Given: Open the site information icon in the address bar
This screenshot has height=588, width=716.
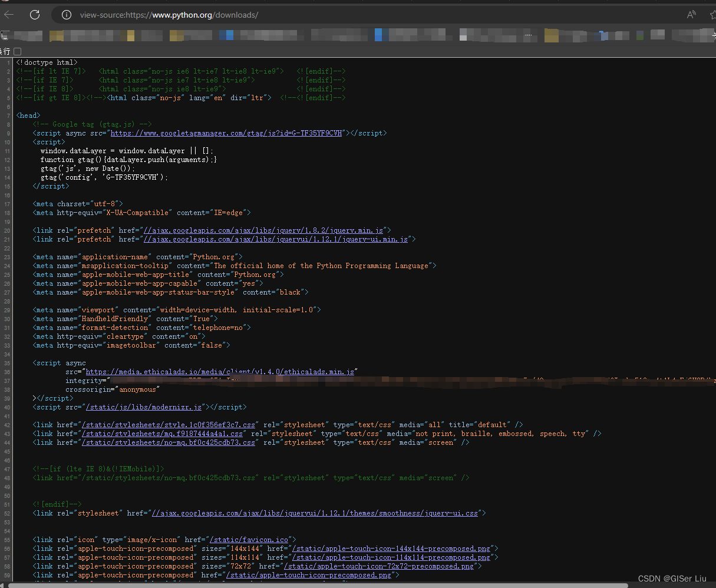Looking at the screenshot, I should point(67,15).
